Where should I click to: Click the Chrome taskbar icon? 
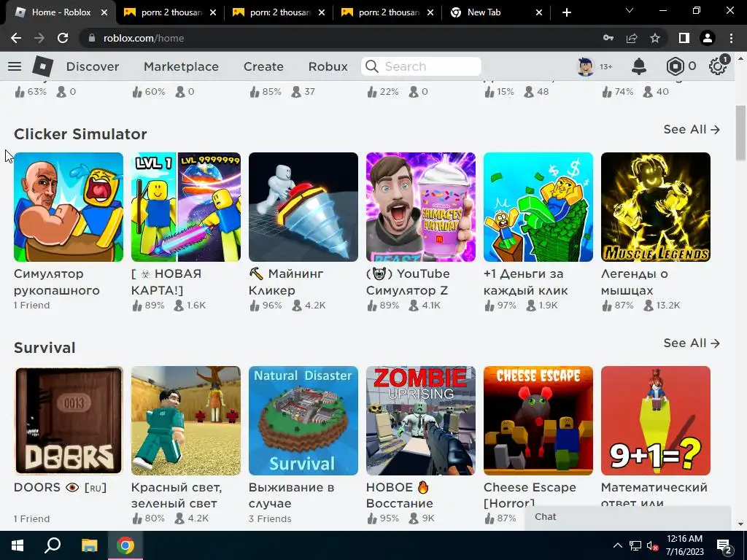click(x=125, y=545)
